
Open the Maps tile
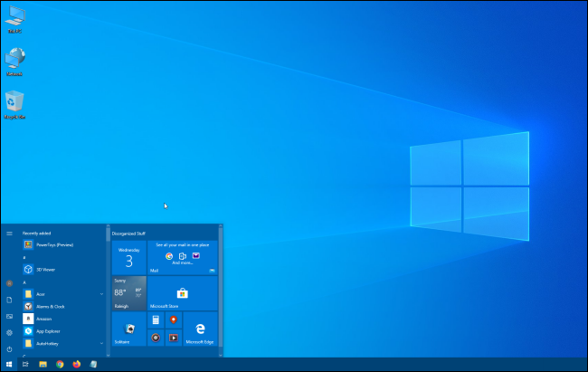click(x=174, y=320)
